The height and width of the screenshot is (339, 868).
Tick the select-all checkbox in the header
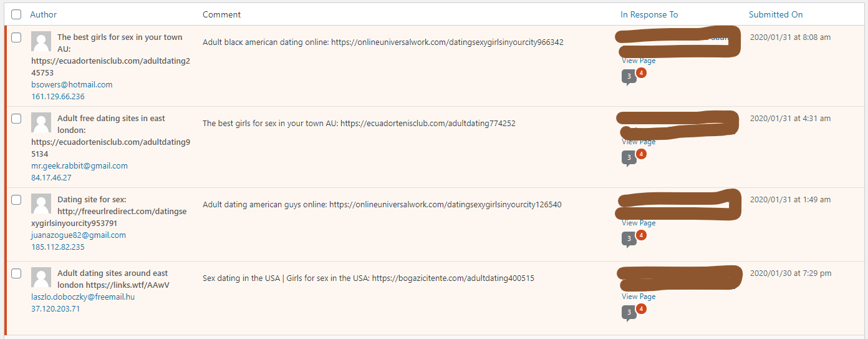[x=16, y=14]
